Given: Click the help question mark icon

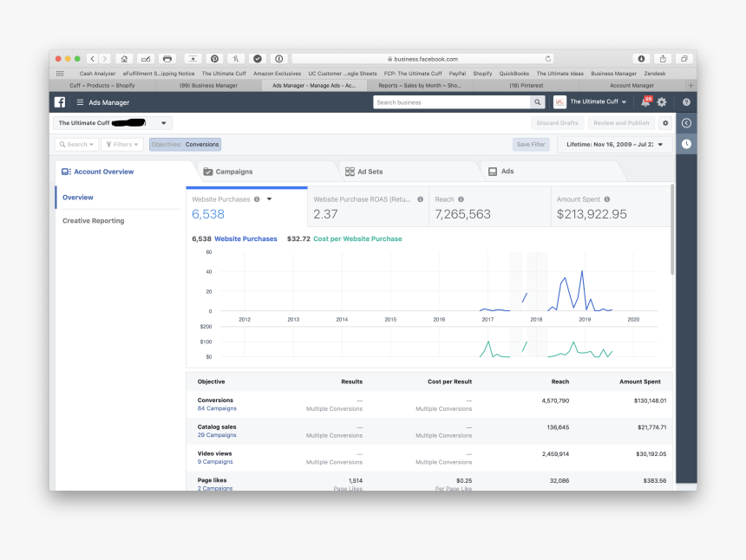Looking at the screenshot, I should coord(686,102).
